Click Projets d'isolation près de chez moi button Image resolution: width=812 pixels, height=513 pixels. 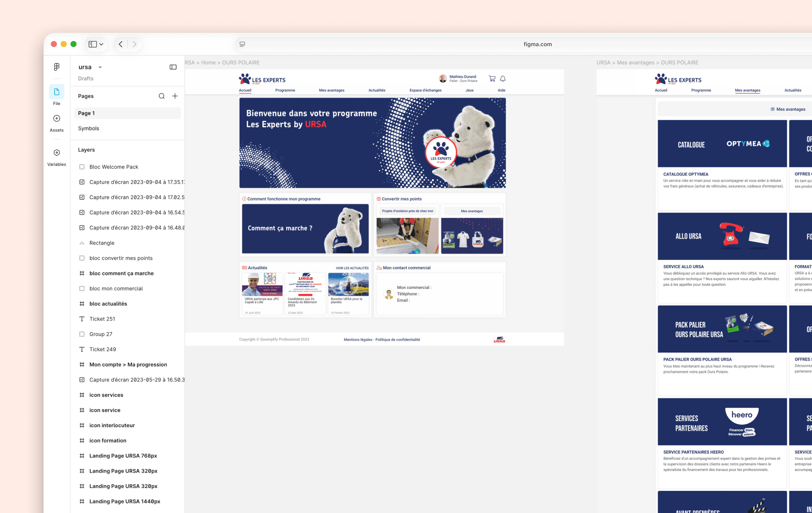407,211
